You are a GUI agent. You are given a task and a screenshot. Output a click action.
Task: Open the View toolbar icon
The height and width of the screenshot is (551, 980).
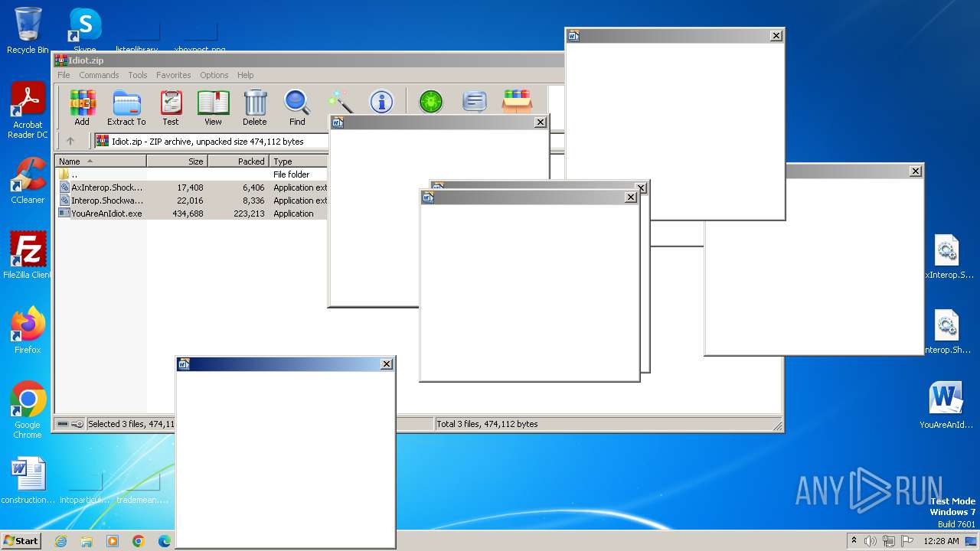coord(213,107)
